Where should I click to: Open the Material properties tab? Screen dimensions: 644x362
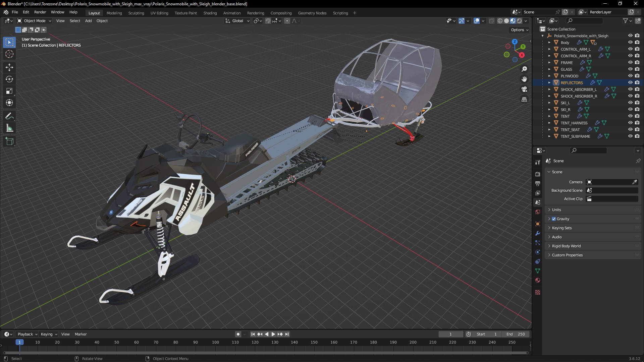click(538, 280)
